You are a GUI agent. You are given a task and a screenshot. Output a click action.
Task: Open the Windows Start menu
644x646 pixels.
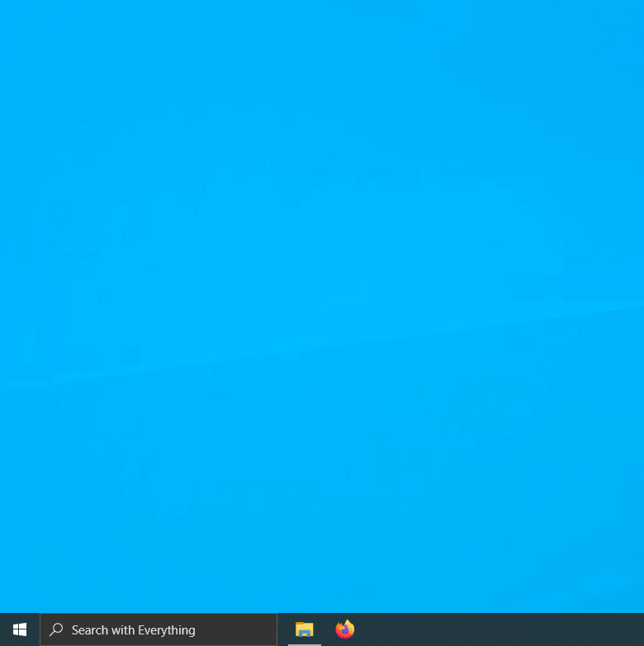click(x=20, y=629)
